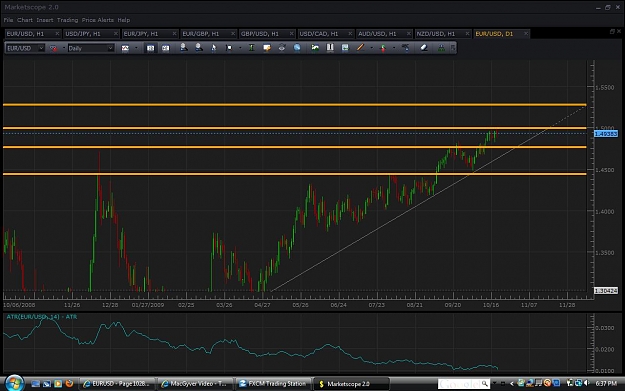Open the EURUSD - Page 1028 taskbar window
625x391 pixels.
click(x=117, y=384)
